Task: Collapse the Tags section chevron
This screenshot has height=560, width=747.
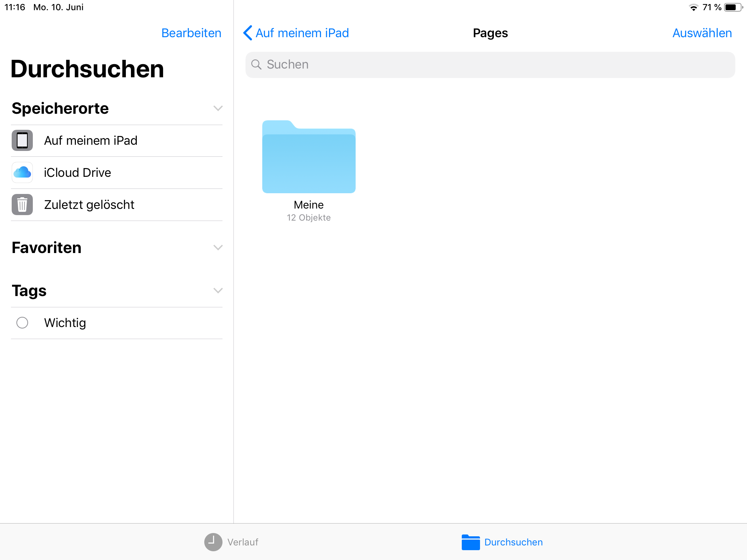Action: [218, 291]
